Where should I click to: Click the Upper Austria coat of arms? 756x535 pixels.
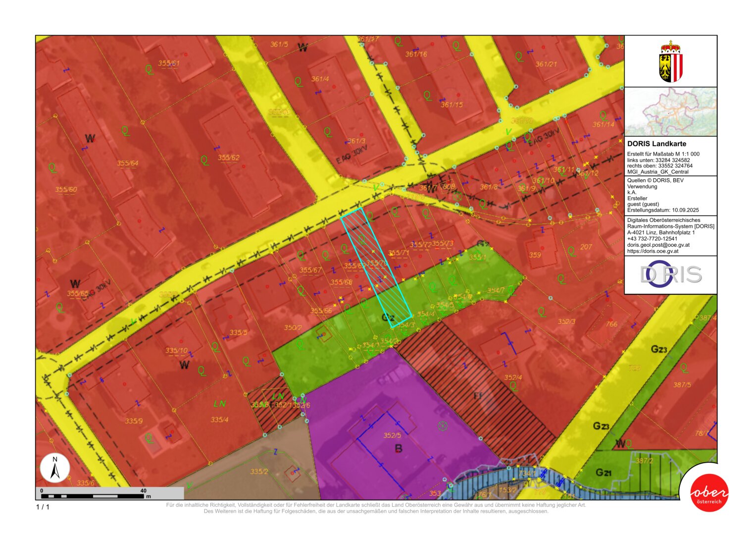coord(671,62)
